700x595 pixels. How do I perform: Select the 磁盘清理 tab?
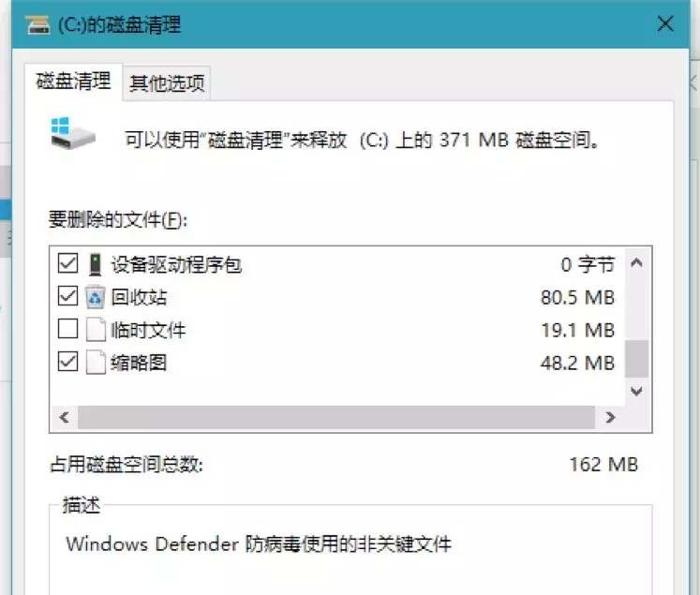click(73, 82)
